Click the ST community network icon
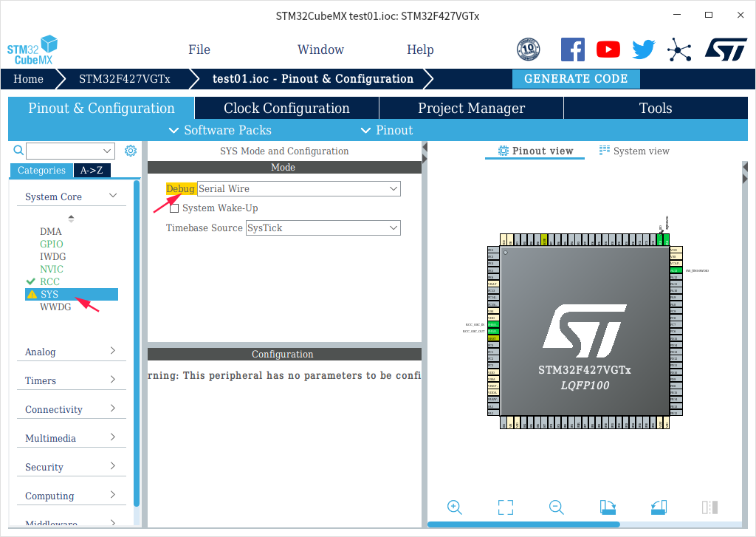 [x=679, y=49]
